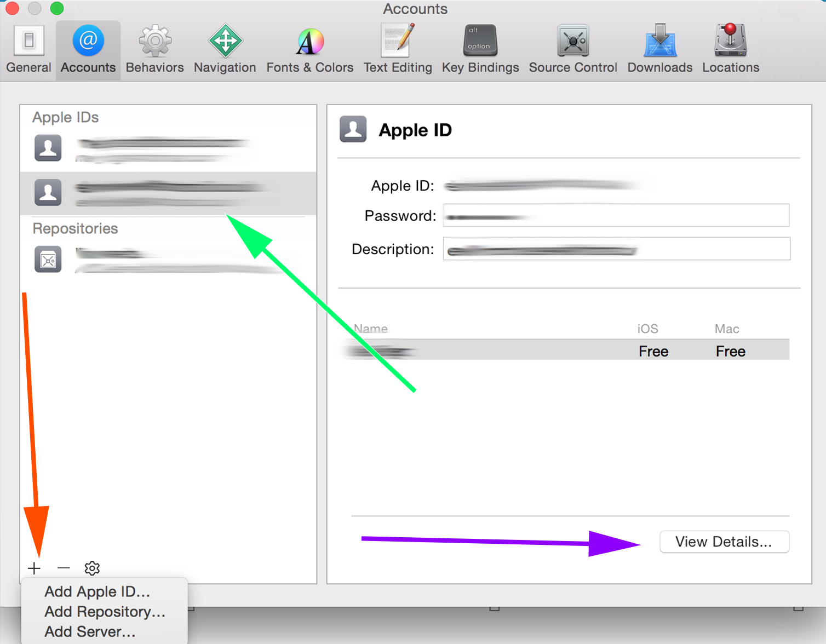Switch to Text Editing preferences

tap(398, 49)
